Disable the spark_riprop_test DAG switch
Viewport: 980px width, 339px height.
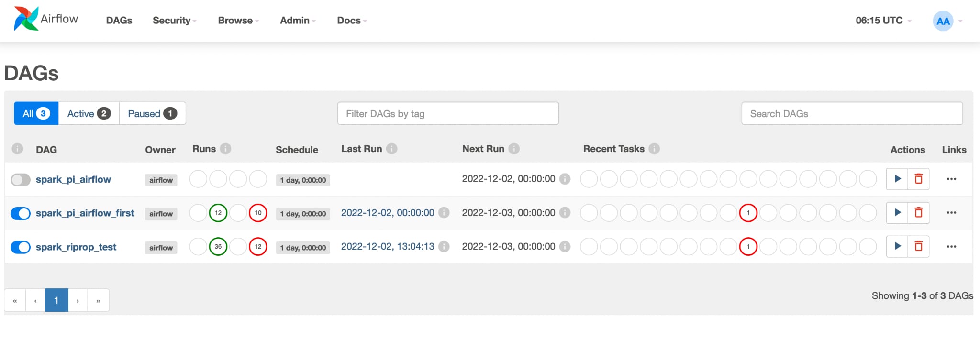pyautogui.click(x=21, y=247)
